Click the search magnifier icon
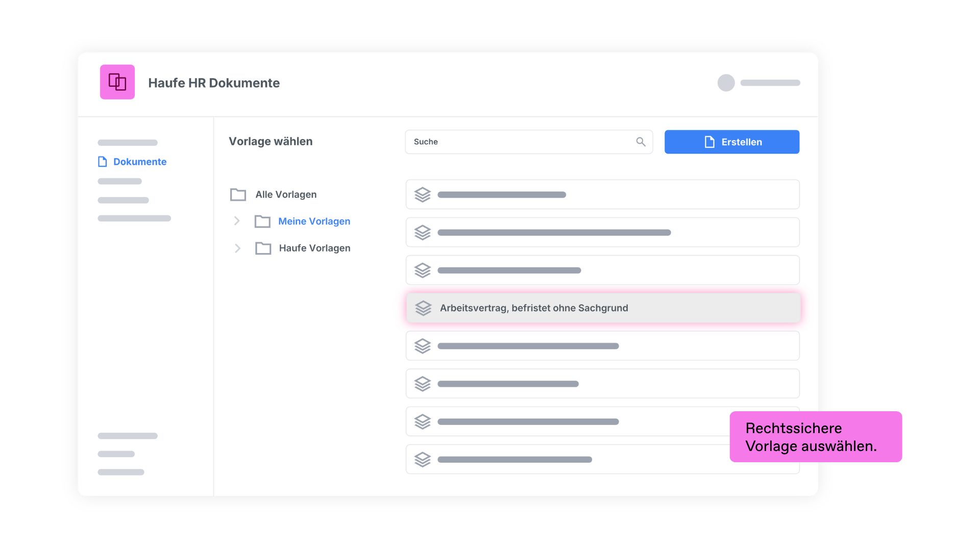980x551 pixels. pyautogui.click(x=641, y=142)
